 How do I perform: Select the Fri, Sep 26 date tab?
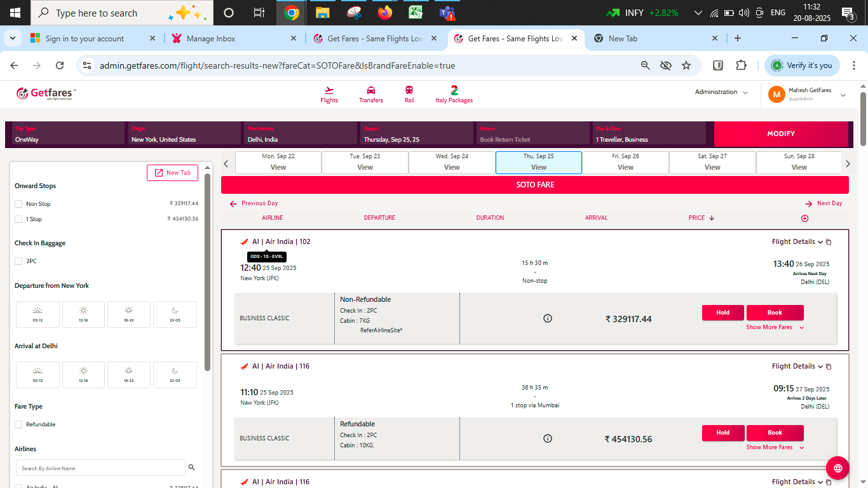point(625,162)
